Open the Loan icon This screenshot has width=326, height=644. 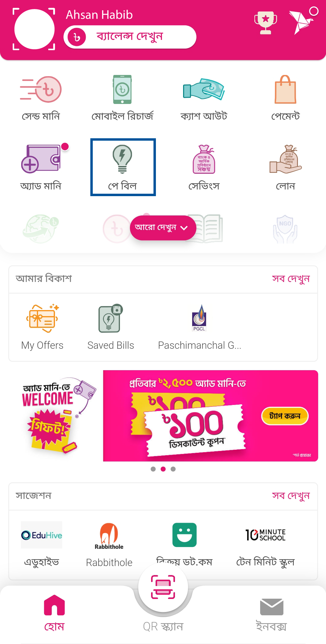286,159
